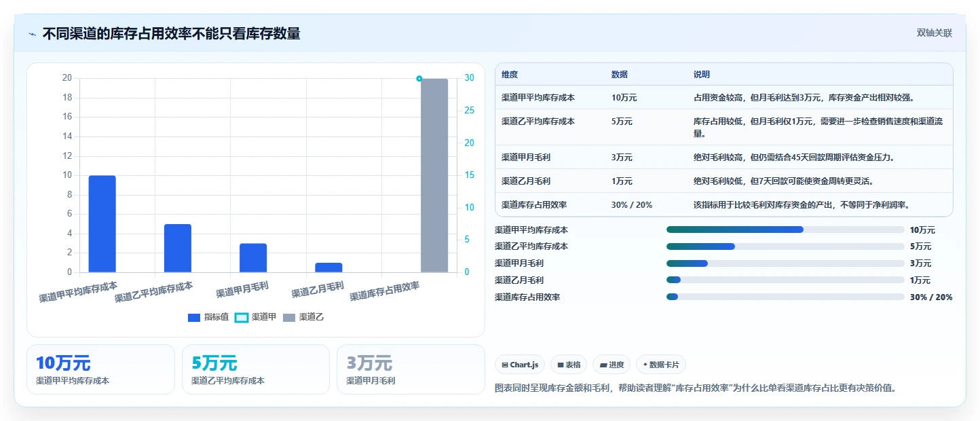Click the 渠道乙平均库存成本 progress bar
980x421 pixels.
[x=785, y=246]
